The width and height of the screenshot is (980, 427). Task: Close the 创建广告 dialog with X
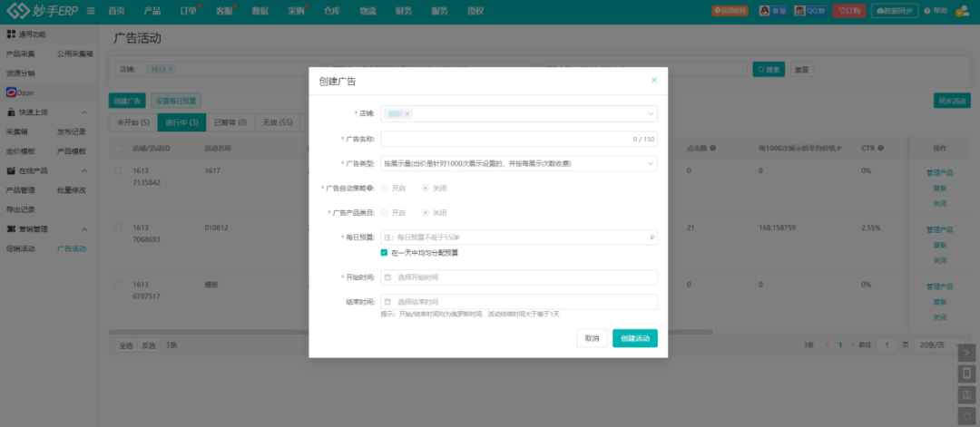tap(653, 80)
